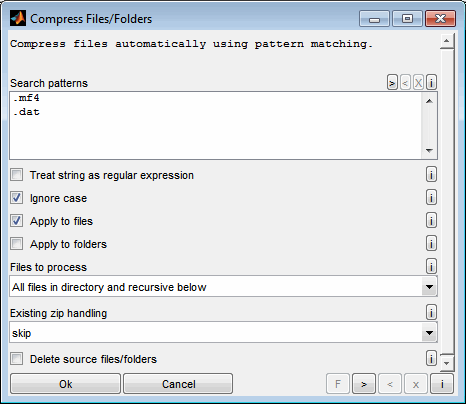Check Delete source files/folders option

point(17,359)
